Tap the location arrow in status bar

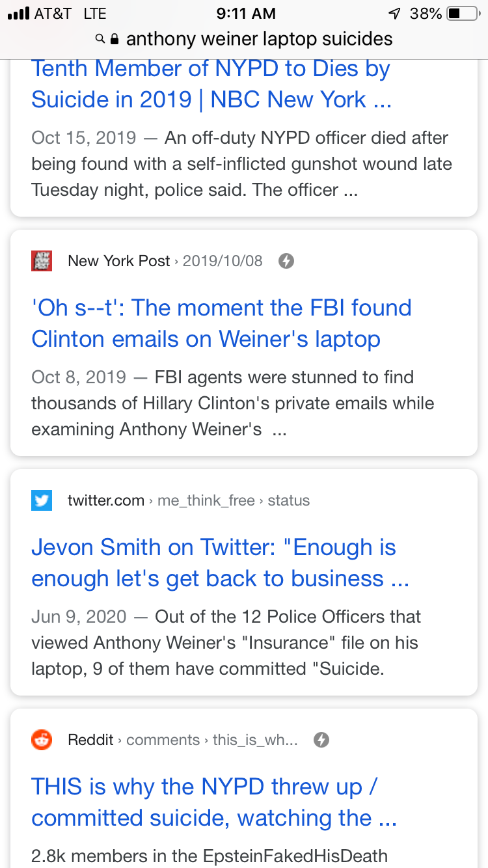(394, 13)
